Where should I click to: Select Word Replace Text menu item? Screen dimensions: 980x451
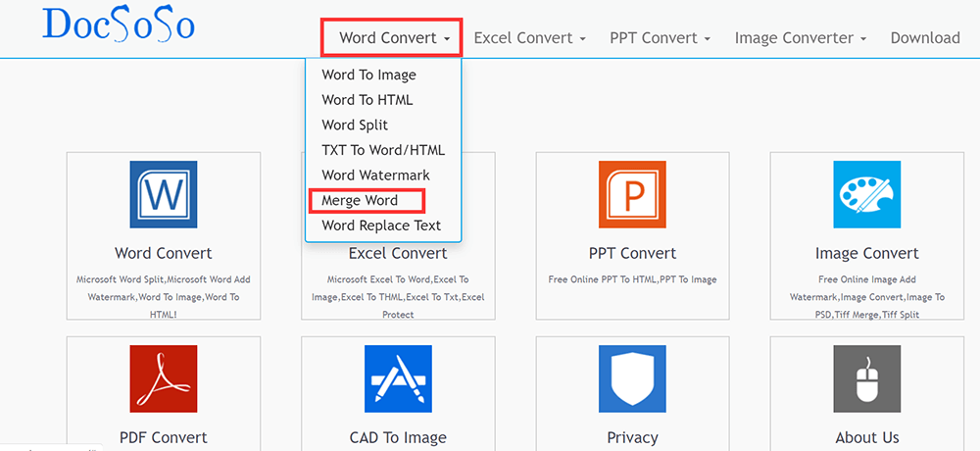(381, 225)
